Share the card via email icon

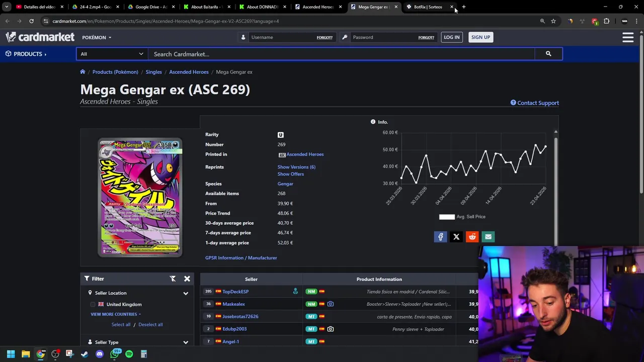(x=488, y=237)
